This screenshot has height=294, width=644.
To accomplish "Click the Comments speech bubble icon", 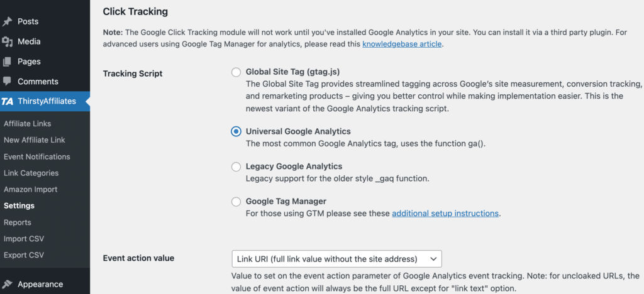I will pos(8,82).
